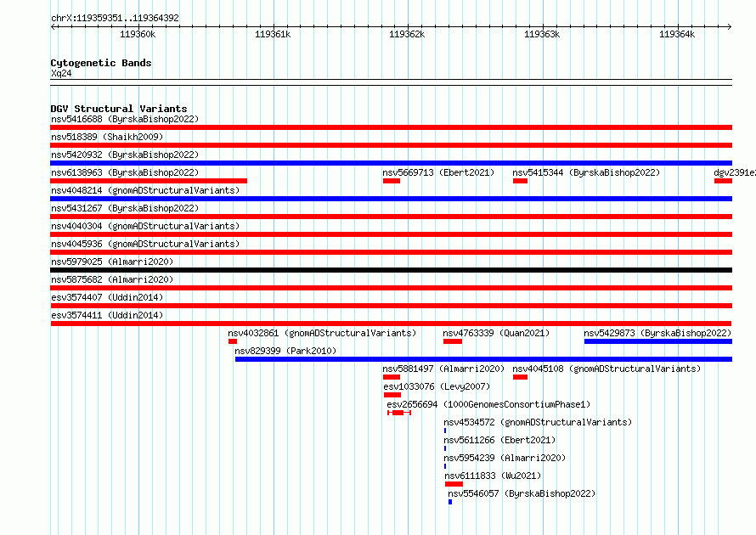
Task: Open variant nsv5546057 (ByrskaBishop2022) label
Action: point(522,493)
